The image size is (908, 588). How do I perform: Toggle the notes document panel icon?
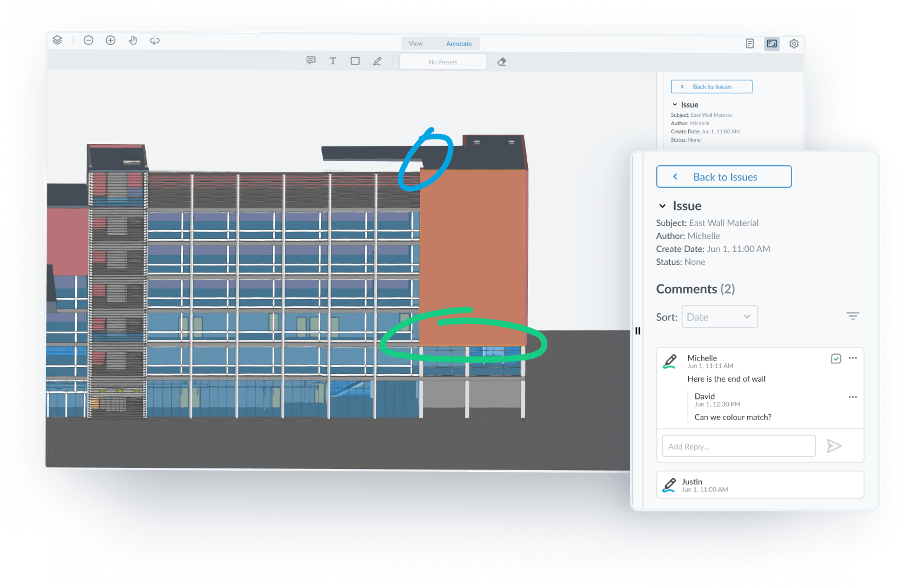pyautogui.click(x=750, y=44)
